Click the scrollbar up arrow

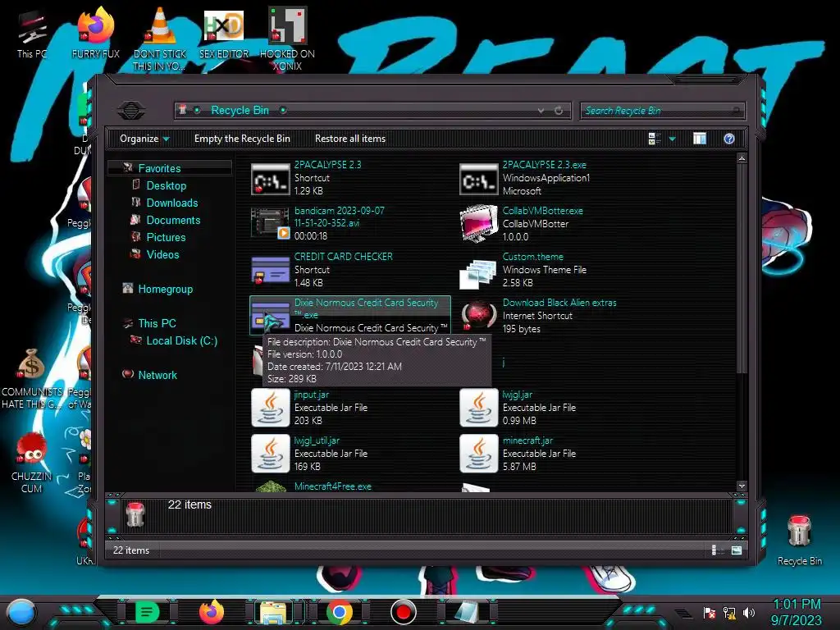pos(742,158)
